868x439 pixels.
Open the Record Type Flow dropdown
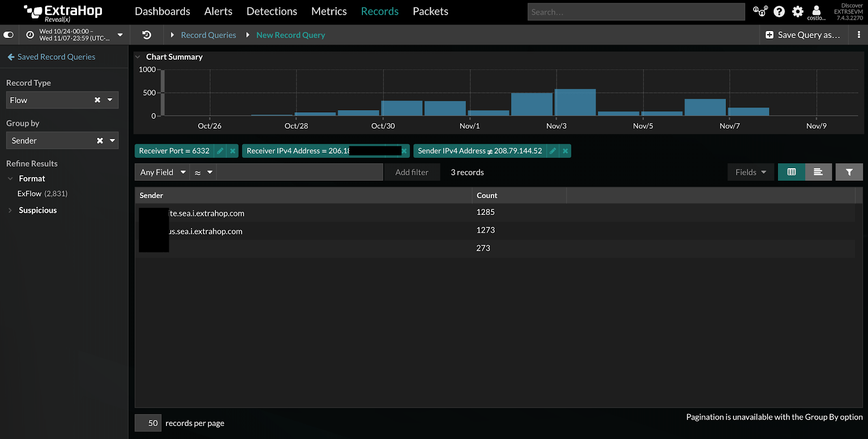[x=110, y=100]
